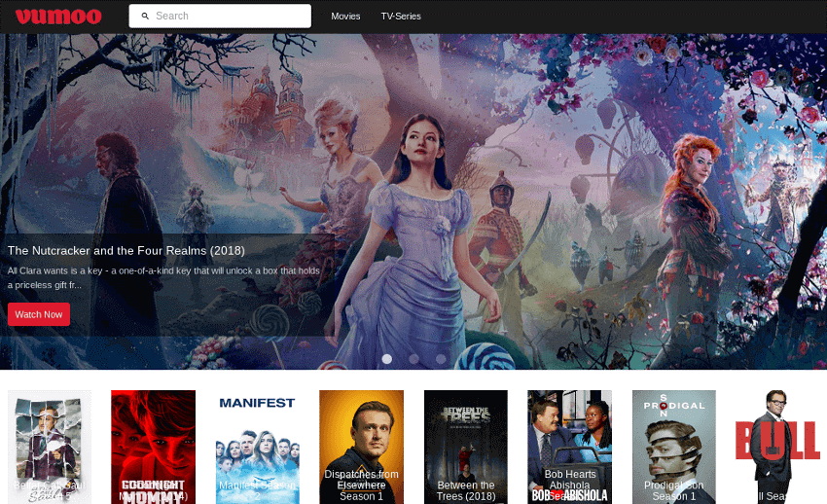Open the Better Call Saul poster
The image size is (827, 504).
click(50, 447)
